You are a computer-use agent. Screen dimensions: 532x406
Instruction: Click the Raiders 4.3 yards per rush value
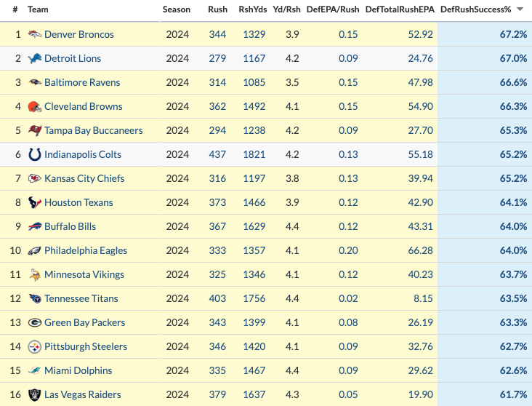[292, 395]
